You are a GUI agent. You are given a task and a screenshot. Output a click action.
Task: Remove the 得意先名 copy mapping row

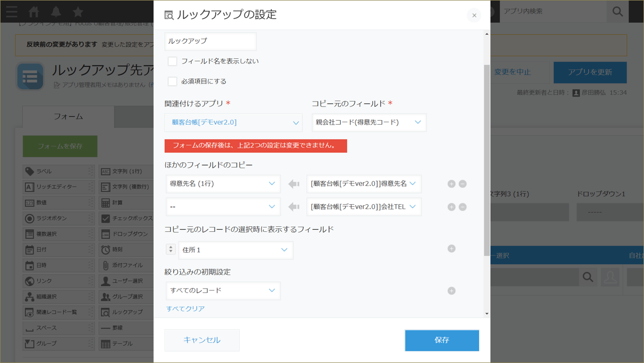pyautogui.click(x=463, y=184)
